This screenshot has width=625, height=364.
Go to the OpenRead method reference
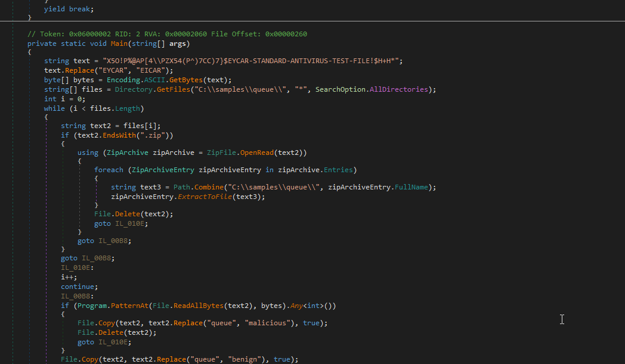tap(256, 152)
